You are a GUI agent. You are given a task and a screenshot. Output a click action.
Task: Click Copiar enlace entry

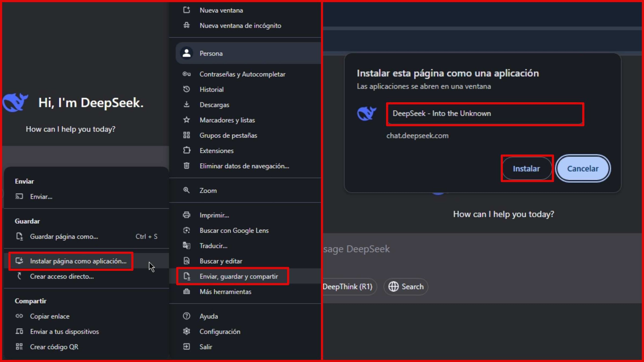pyautogui.click(x=86, y=316)
